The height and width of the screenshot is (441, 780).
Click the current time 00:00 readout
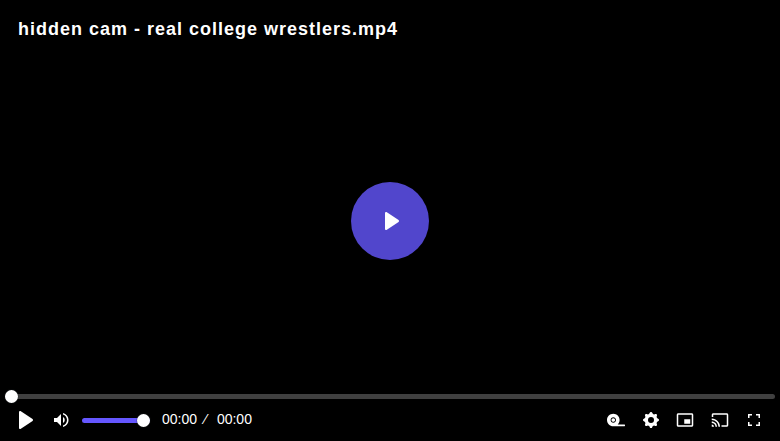[180, 420]
